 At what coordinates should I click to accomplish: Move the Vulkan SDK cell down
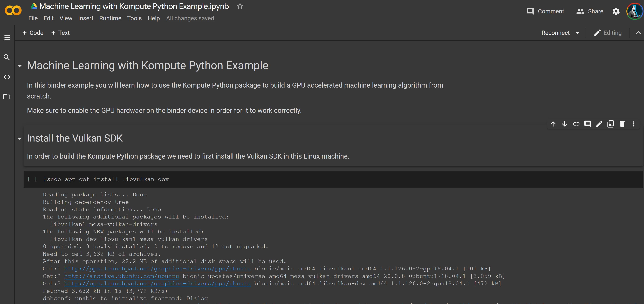pos(565,124)
